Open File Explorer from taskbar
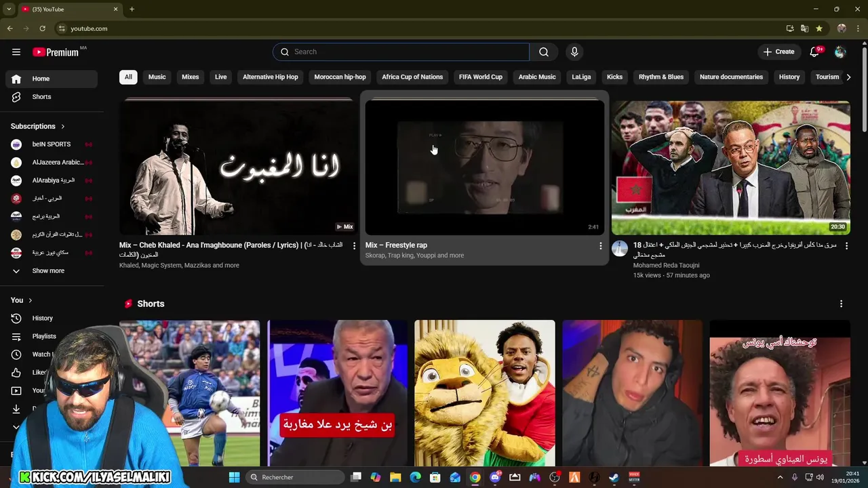The width and height of the screenshot is (868, 488). click(395, 477)
